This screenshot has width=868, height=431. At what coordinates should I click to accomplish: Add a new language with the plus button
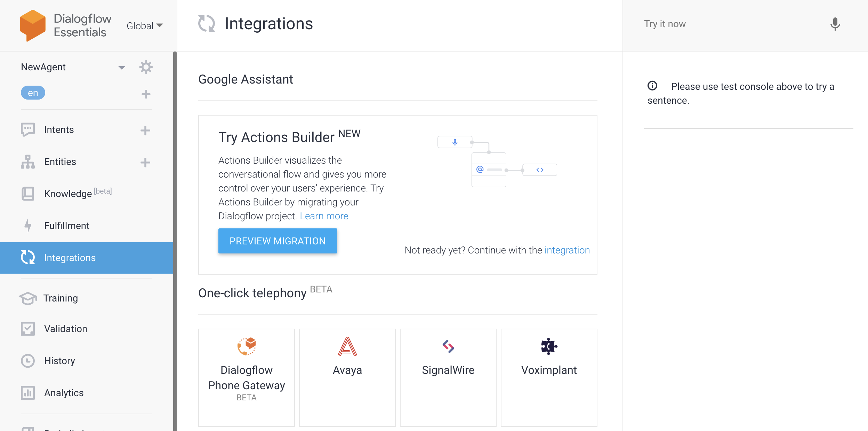click(x=146, y=94)
